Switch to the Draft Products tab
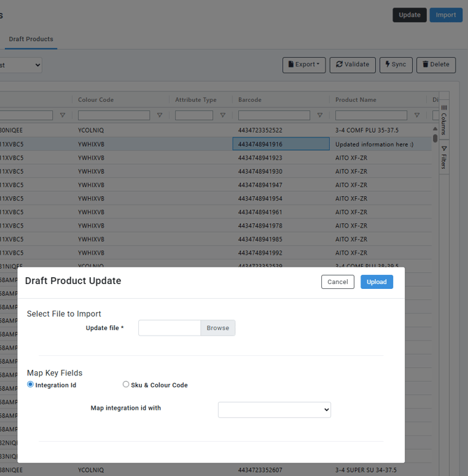468x476 pixels. click(x=31, y=39)
